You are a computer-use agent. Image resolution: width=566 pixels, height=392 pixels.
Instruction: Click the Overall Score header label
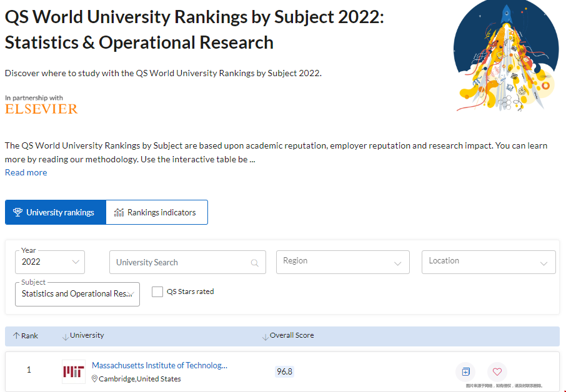point(292,335)
